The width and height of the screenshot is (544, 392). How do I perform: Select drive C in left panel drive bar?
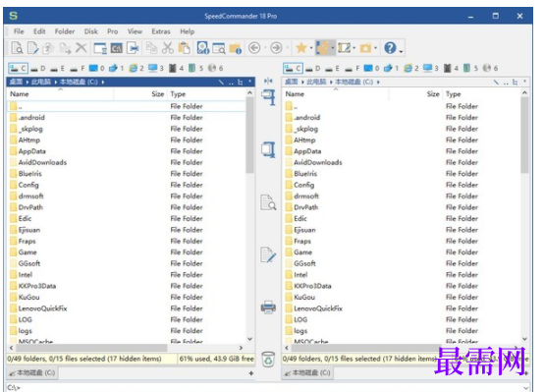pos(18,68)
